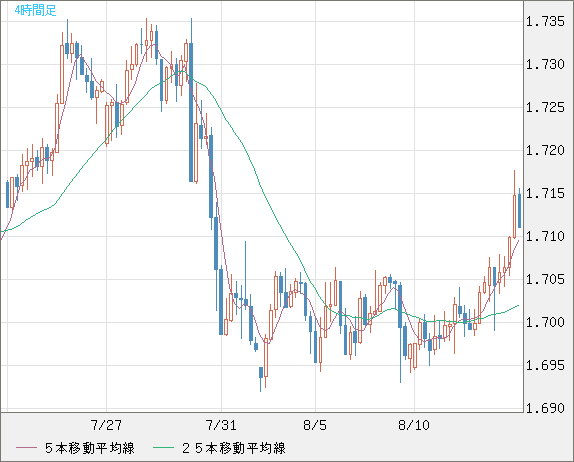Click the 1.705 price axis label

click(545, 279)
